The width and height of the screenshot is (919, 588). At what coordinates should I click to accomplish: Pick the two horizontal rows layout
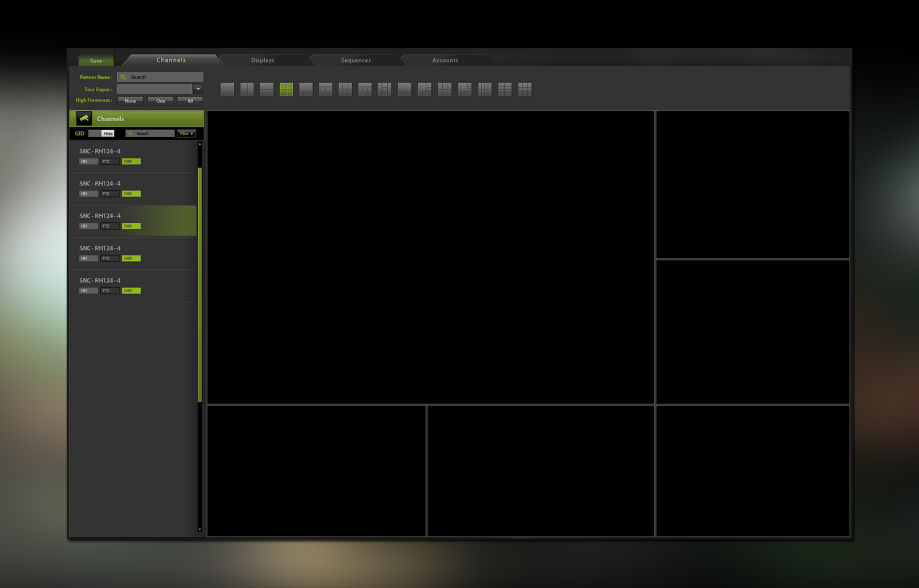tap(267, 90)
